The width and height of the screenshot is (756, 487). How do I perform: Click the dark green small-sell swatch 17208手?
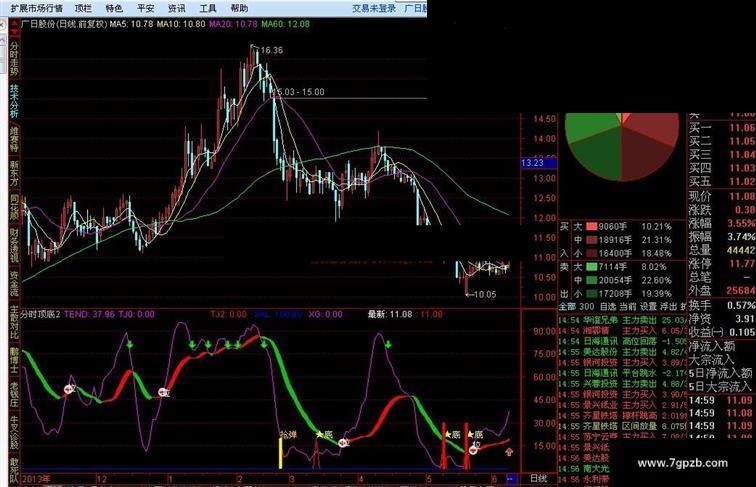point(592,294)
